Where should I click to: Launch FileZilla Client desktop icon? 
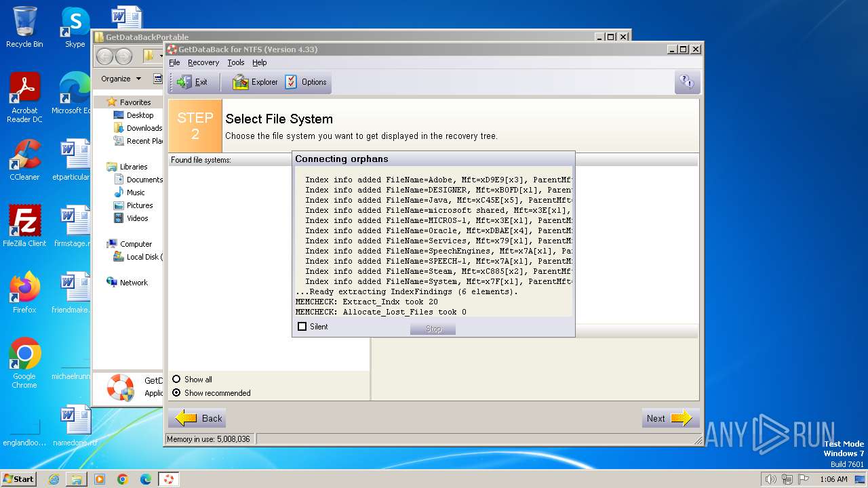point(24,226)
